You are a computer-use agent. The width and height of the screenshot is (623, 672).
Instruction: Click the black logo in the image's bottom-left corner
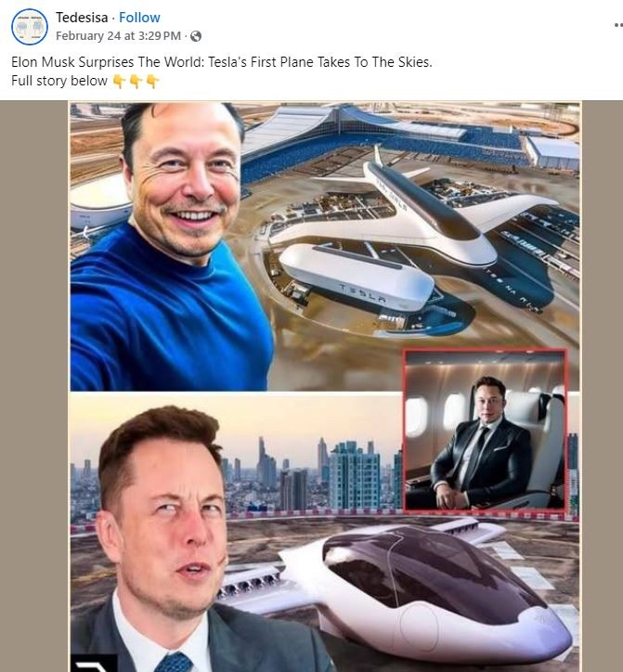click(94, 663)
